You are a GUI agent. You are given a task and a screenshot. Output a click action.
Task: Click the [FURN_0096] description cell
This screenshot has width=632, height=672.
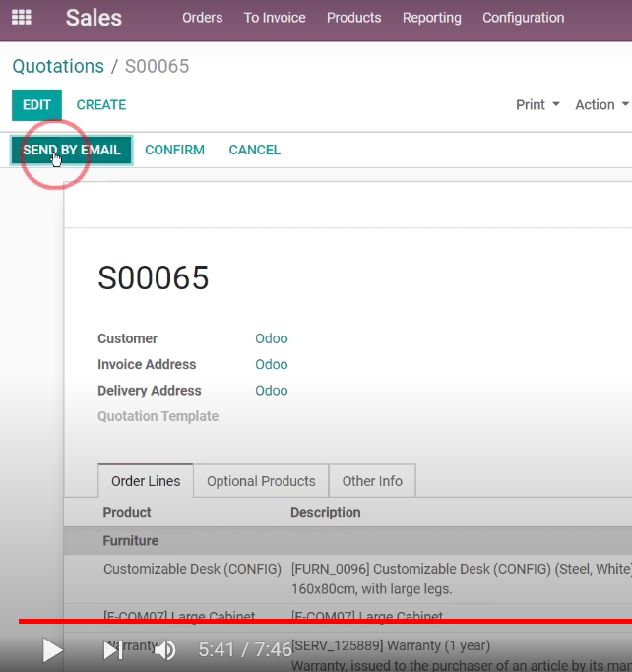(x=462, y=579)
